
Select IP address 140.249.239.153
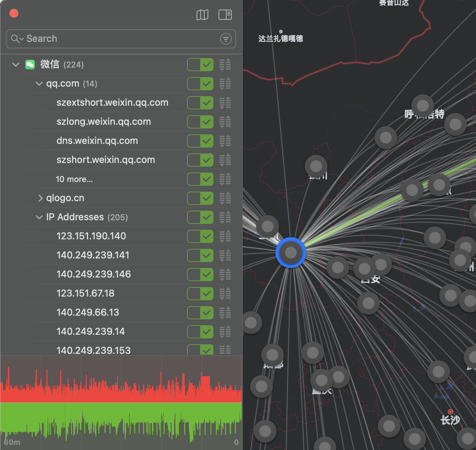tap(94, 350)
